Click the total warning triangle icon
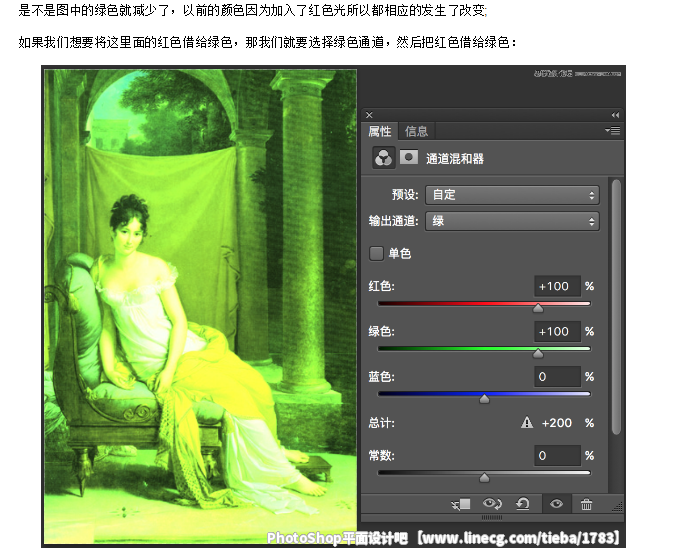675x557 pixels. click(x=527, y=422)
